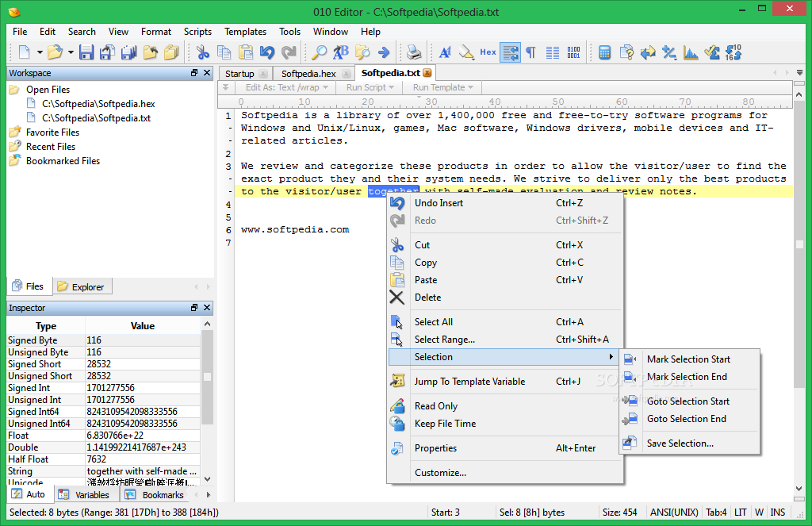Open the Run Template dropdown
The height and width of the screenshot is (526, 812).
(x=443, y=87)
